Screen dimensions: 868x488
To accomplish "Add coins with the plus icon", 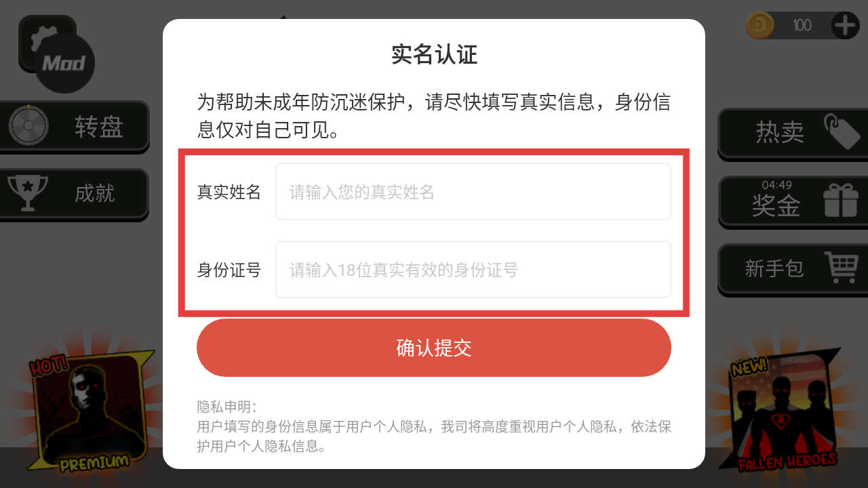I will pos(846,26).
